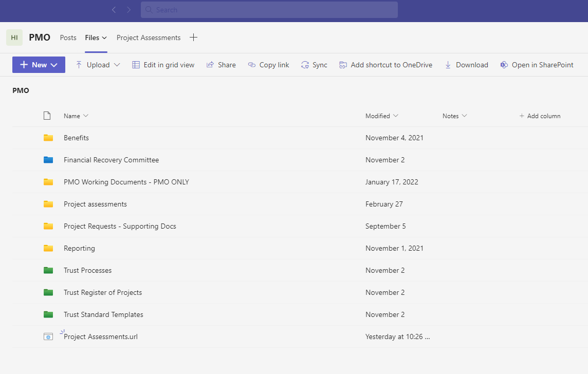
Task: Click the search magnifier icon
Action: pos(149,10)
